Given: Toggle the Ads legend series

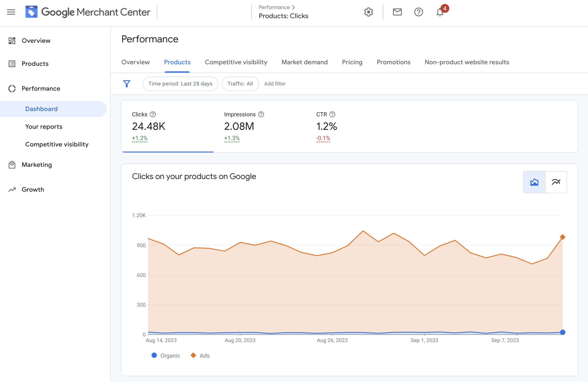Looking at the screenshot, I should pyautogui.click(x=200, y=356).
